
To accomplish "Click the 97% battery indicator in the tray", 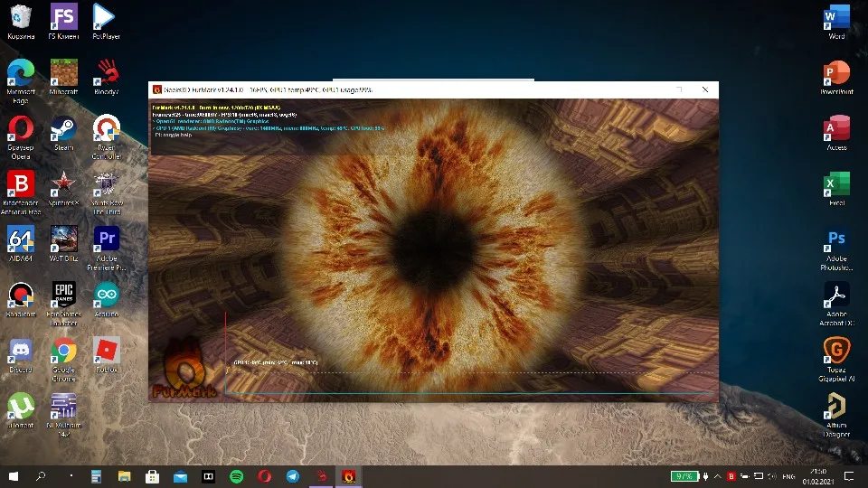I will click(x=684, y=476).
